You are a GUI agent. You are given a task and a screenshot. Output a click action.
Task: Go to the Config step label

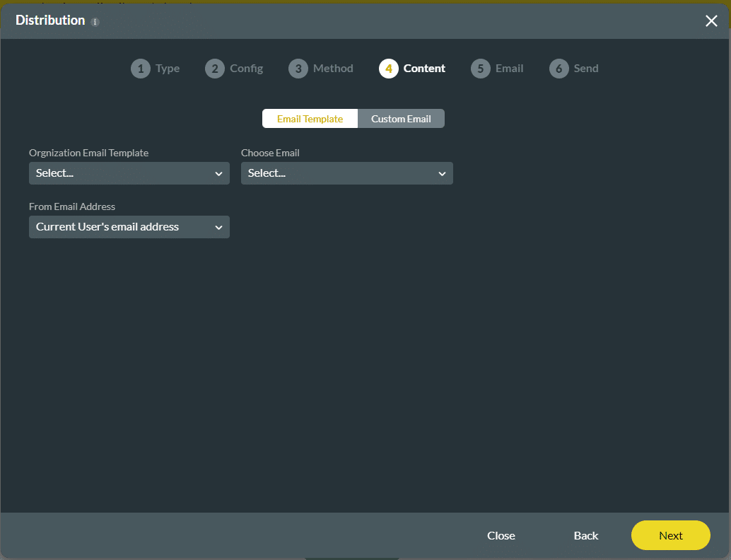point(246,69)
